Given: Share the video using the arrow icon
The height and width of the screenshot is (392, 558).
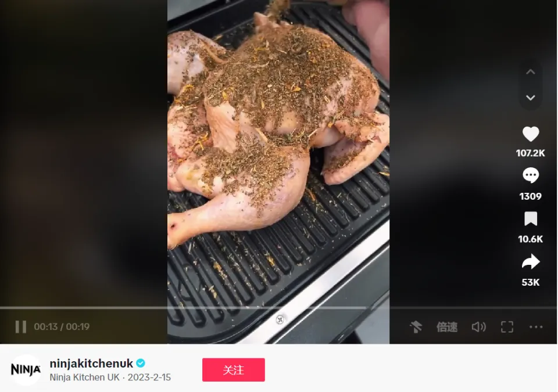Looking at the screenshot, I should click(530, 262).
